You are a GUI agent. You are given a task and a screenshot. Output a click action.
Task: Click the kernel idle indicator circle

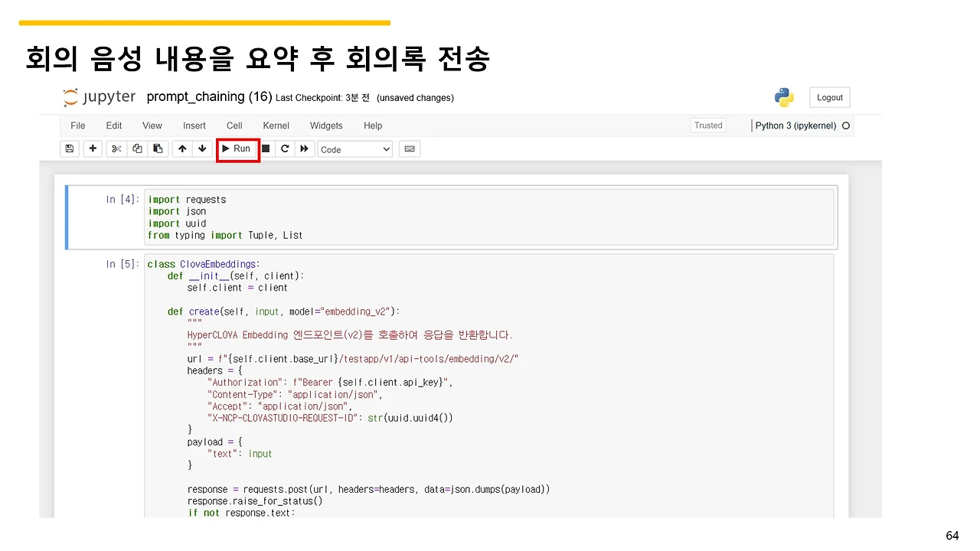click(846, 126)
